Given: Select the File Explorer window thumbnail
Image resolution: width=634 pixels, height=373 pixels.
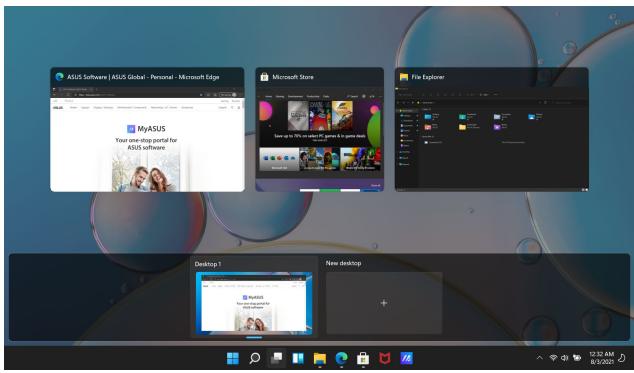Looking at the screenshot, I should (x=492, y=129).
